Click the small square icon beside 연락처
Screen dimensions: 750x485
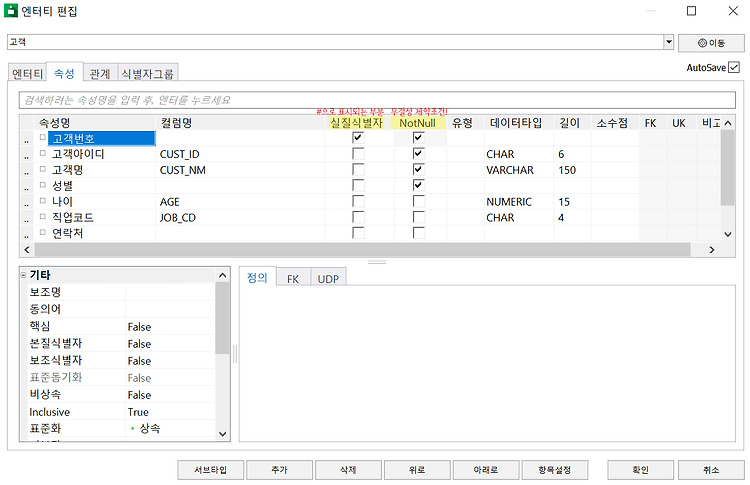pyautogui.click(x=43, y=232)
